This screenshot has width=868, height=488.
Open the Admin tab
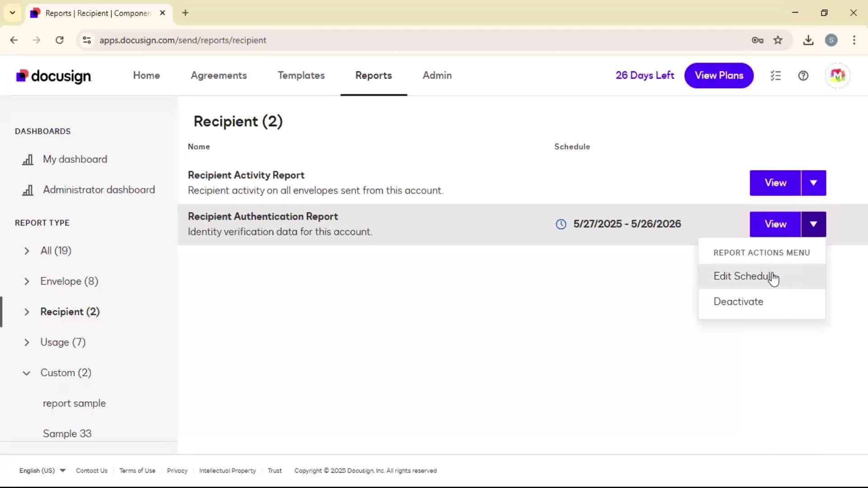[437, 75]
